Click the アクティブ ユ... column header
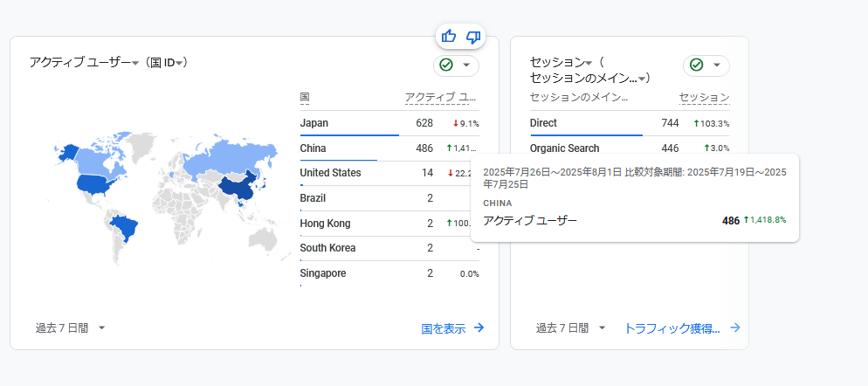The image size is (868, 386). [441, 98]
